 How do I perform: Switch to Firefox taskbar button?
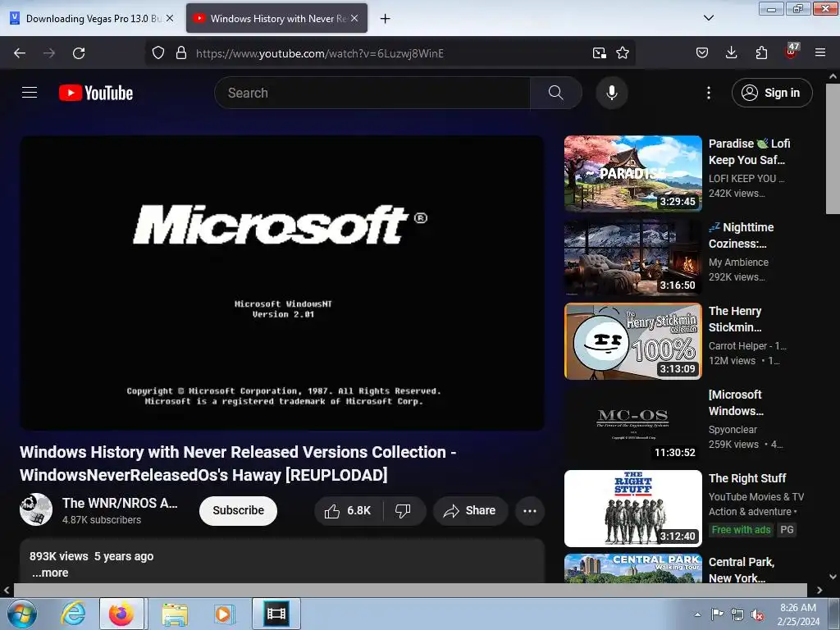click(x=121, y=614)
